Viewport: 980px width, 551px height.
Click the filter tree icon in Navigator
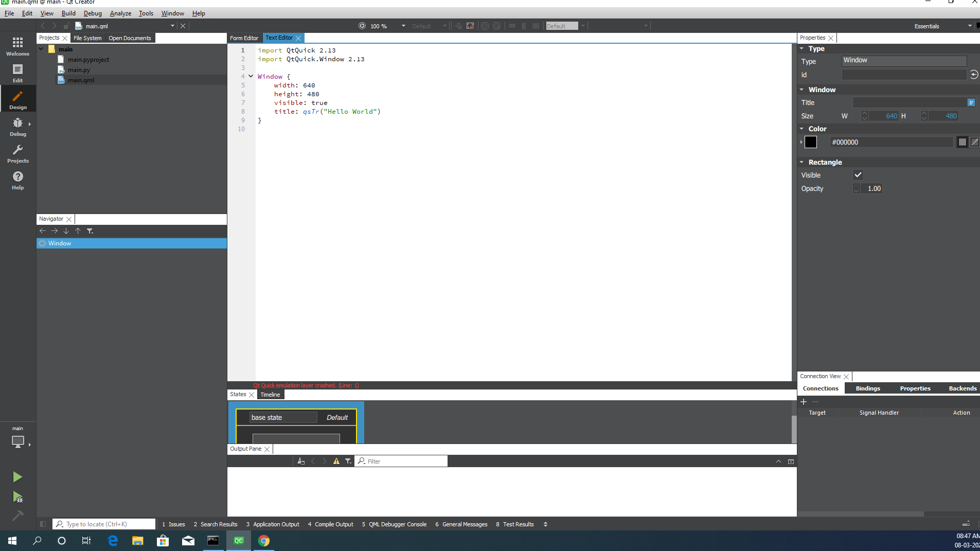(90, 231)
